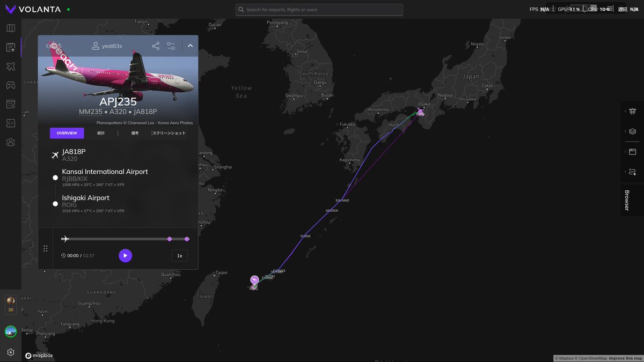Viewport: 644px width, 362px height.
Task: Open the user avatar at bottom left
Action: click(11, 332)
